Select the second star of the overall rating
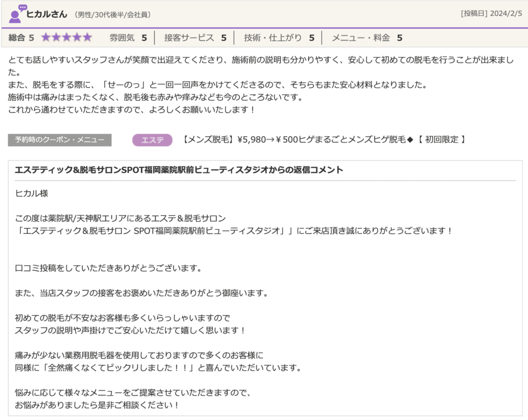 [56, 37]
